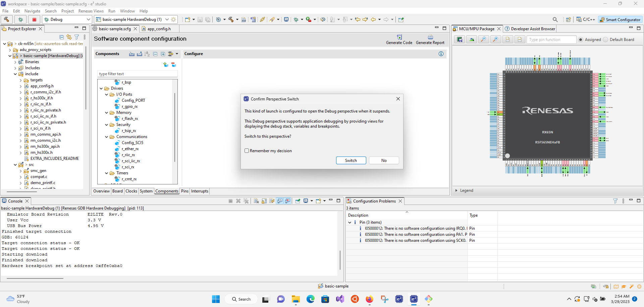Image resolution: width=644 pixels, height=307 pixels.
Task: Open the basic-sample HardwareDebug (1) configuration dropdown
Action: pyautogui.click(x=167, y=19)
